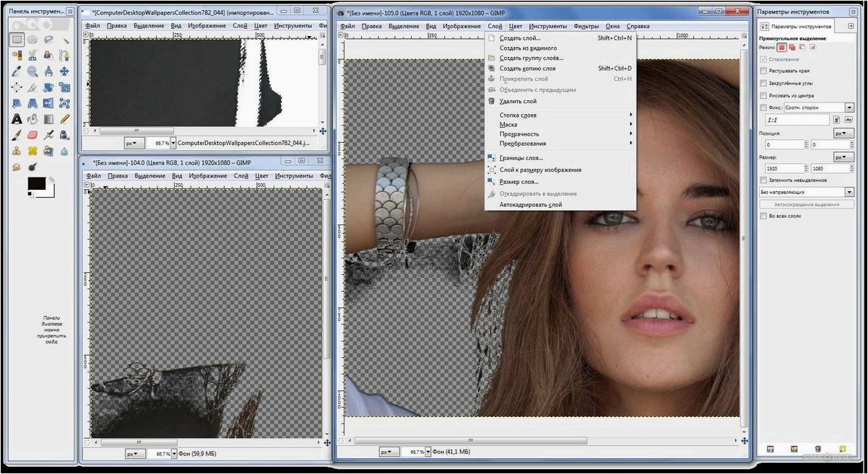868x474 pixels.
Task: Open the 'Позиция' px unit dropdown
Action: point(843,133)
